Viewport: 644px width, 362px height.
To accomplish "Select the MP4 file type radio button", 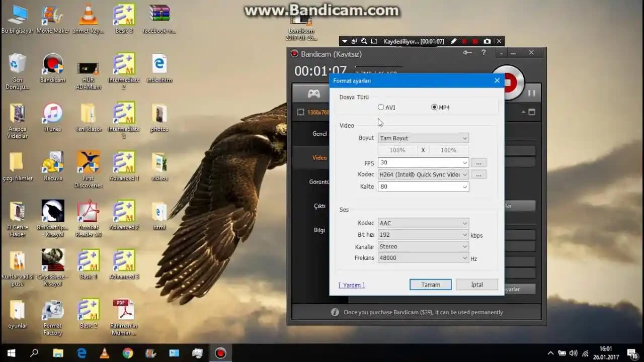I will 434,107.
